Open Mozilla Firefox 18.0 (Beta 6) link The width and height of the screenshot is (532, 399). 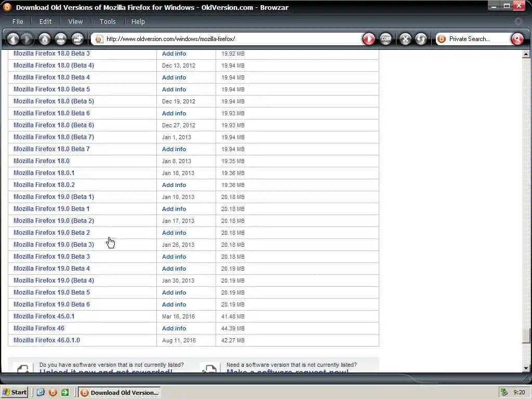(x=54, y=125)
